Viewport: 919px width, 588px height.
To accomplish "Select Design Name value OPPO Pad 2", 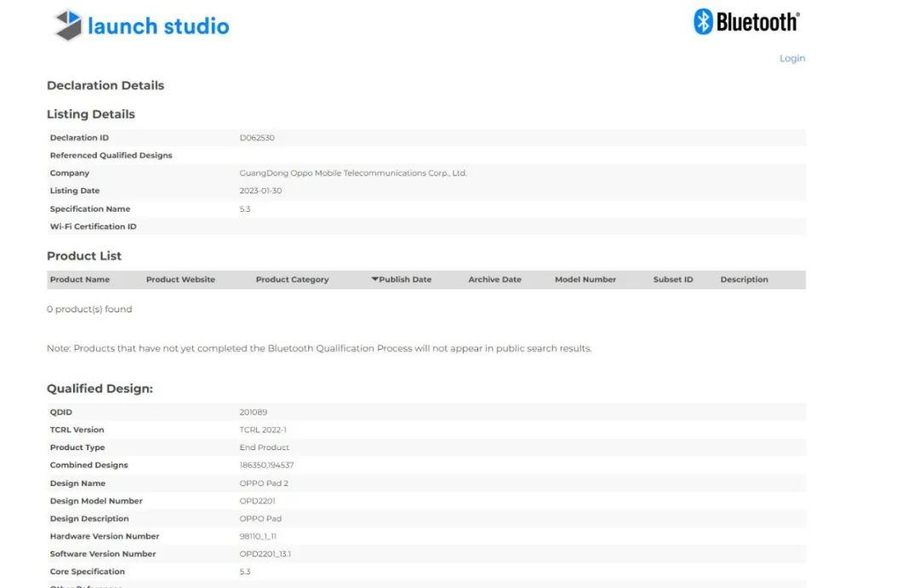I will point(264,483).
